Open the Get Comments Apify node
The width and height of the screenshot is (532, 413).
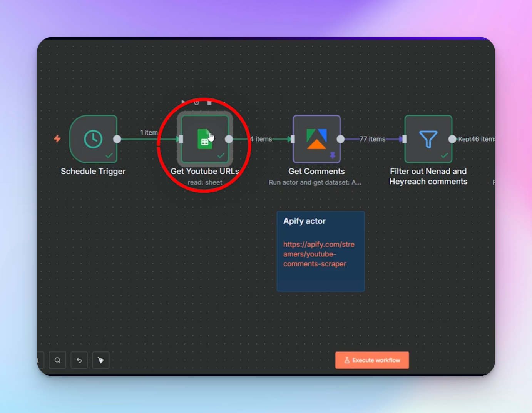tap(316, 139)
